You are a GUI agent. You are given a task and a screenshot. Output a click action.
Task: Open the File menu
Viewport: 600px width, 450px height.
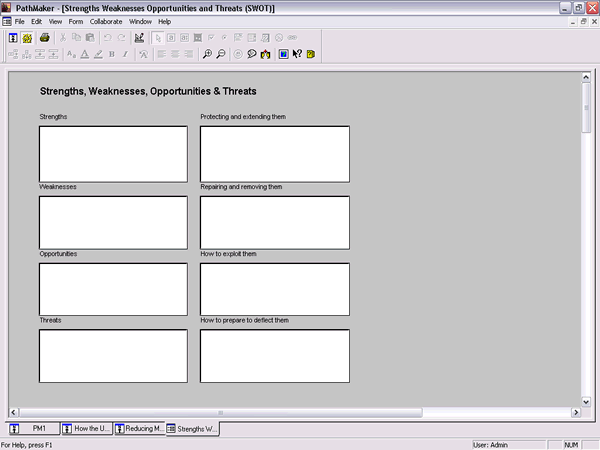coord(20,21)
